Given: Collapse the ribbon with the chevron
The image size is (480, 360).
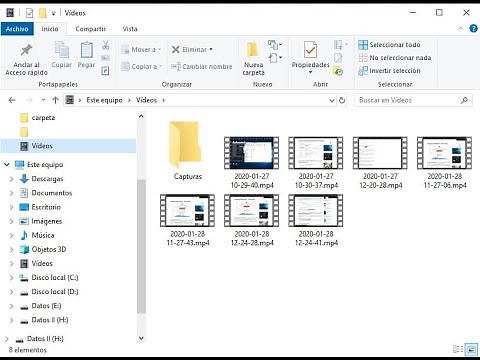Looking at the screenshot, I should [460, 29].
